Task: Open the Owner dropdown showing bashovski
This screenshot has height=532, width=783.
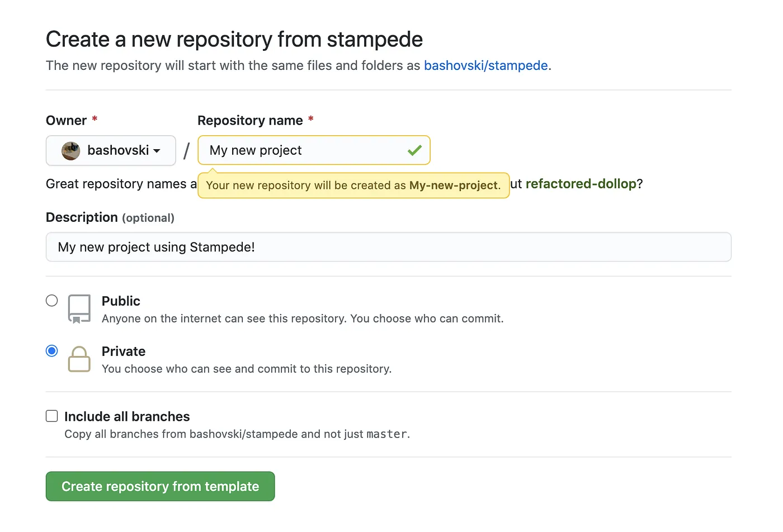Action: click(x=111, y=150)
